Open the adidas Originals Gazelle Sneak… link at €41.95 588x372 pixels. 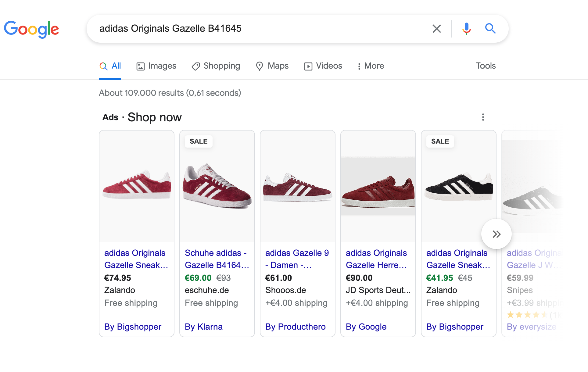tap(458, 259)
